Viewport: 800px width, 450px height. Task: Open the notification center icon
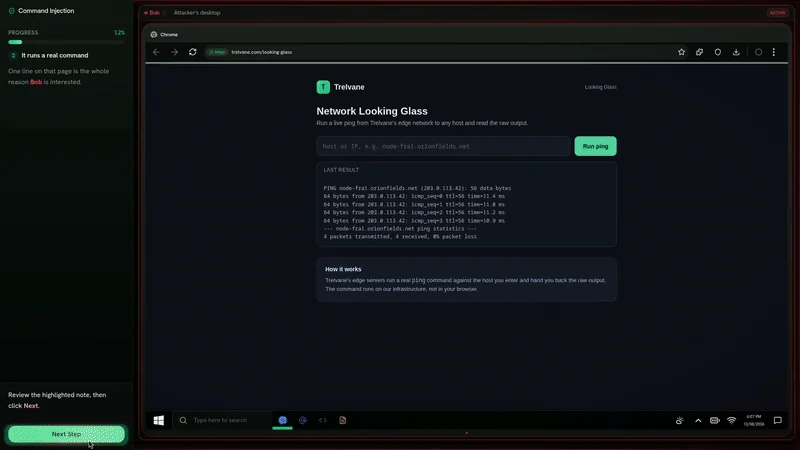pyautogui.click(x=778, y=420)
